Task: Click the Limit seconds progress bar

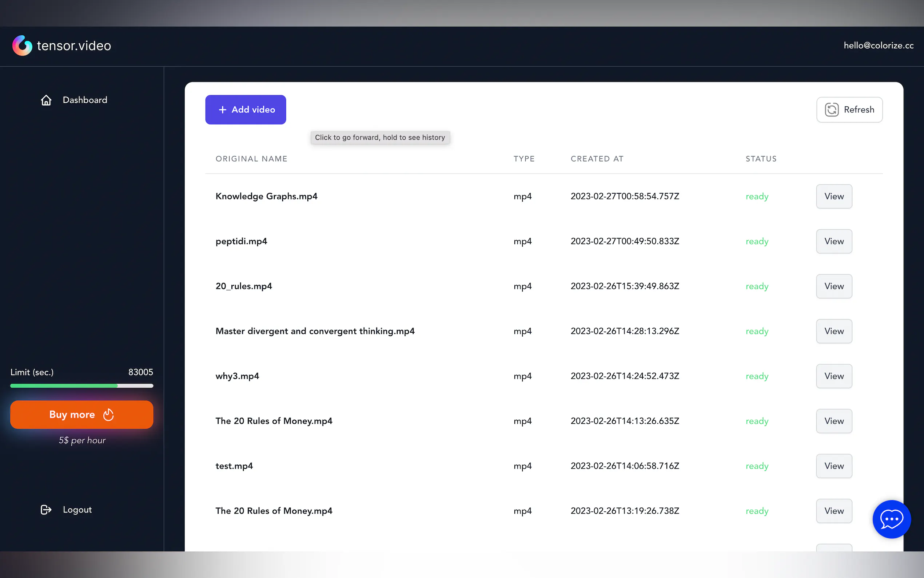Action: coord(82,386)
